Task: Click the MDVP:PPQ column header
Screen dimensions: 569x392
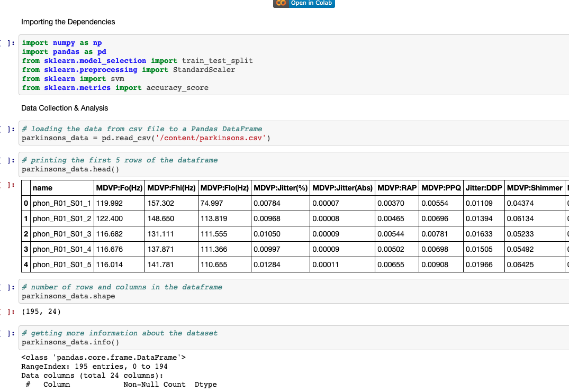Action: (441, 188)
